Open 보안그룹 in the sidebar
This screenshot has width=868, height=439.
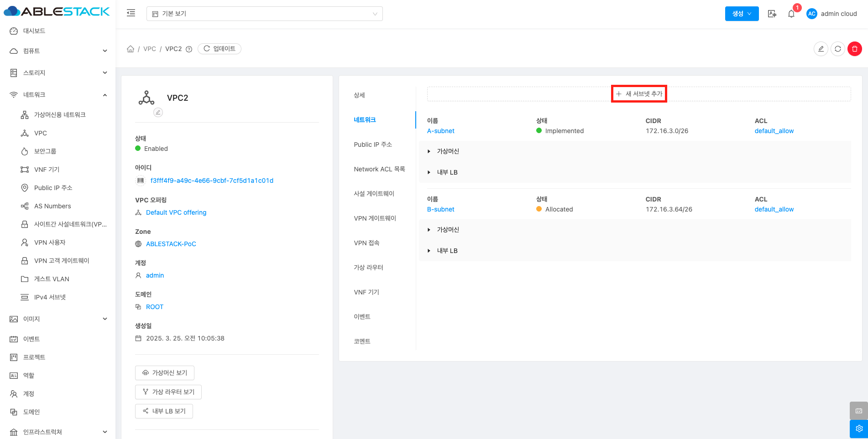click(45, 151)
